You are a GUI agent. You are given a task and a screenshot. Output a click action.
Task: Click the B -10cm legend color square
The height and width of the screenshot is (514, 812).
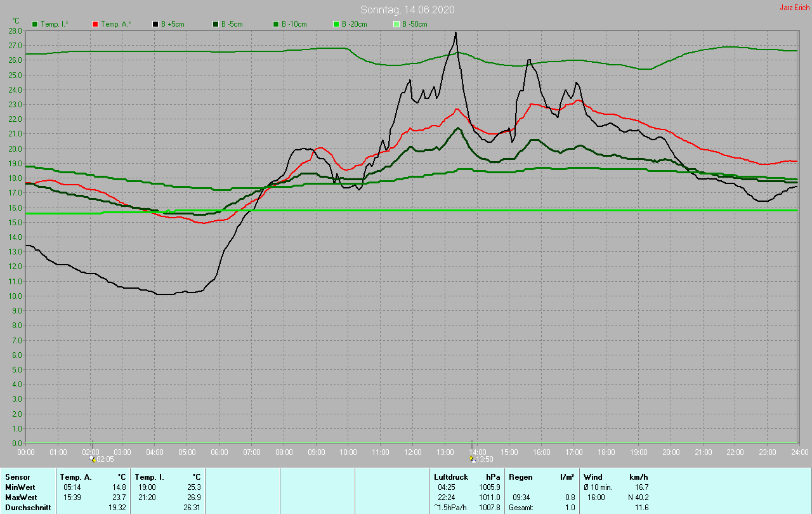(276, 24)
